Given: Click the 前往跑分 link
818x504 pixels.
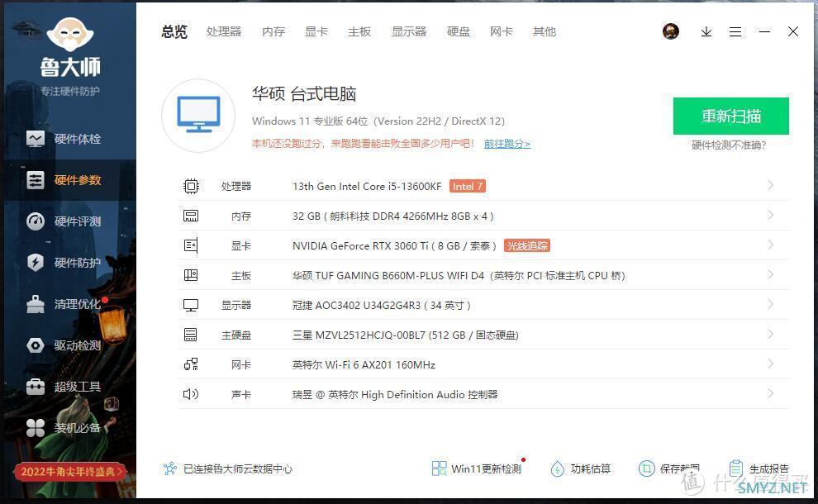Looking at the screenshot, I should pos(507,144).
